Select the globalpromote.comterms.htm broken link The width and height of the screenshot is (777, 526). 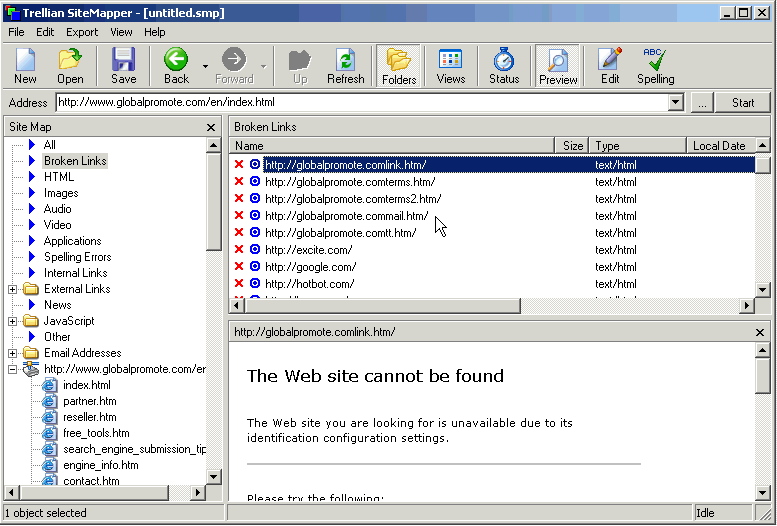point(350,182)
